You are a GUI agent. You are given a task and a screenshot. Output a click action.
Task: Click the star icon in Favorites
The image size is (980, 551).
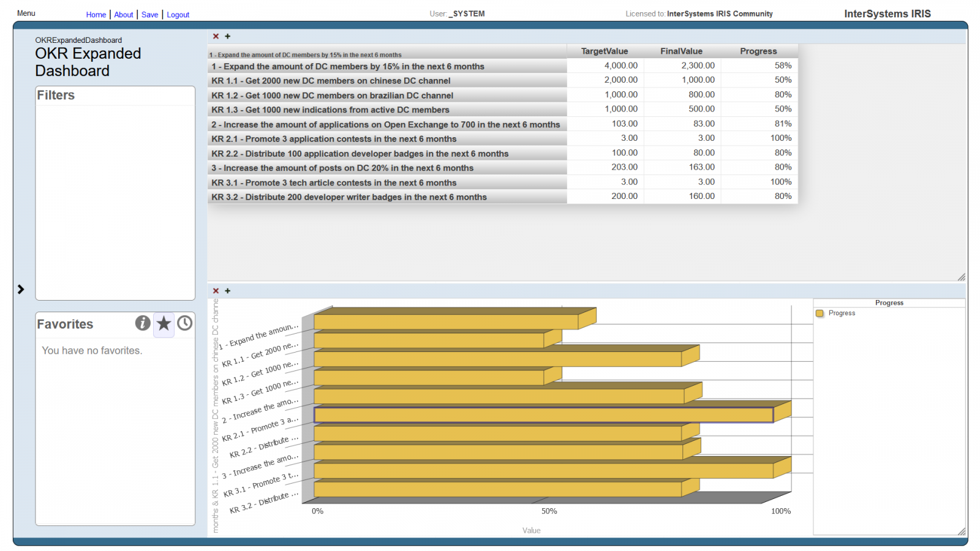pyautogui.click(x=164, y=323)
